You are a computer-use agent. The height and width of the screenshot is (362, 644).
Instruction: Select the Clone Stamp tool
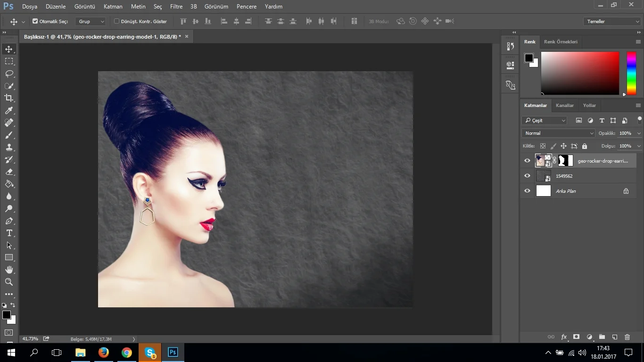pos(9,147)
